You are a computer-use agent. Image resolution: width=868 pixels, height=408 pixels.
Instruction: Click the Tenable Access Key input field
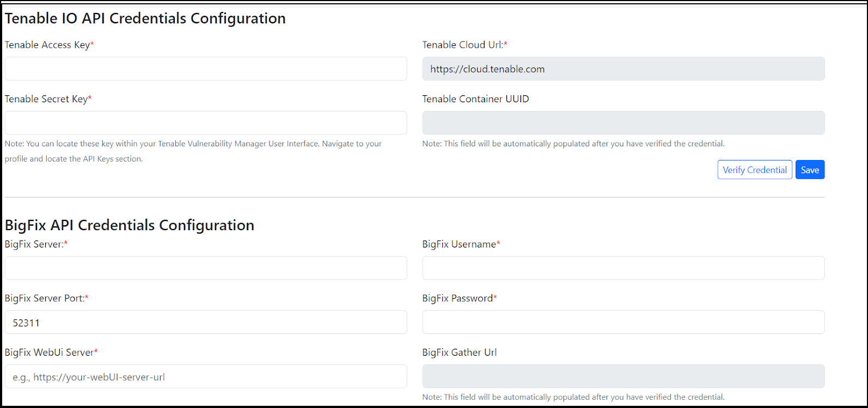206,69
